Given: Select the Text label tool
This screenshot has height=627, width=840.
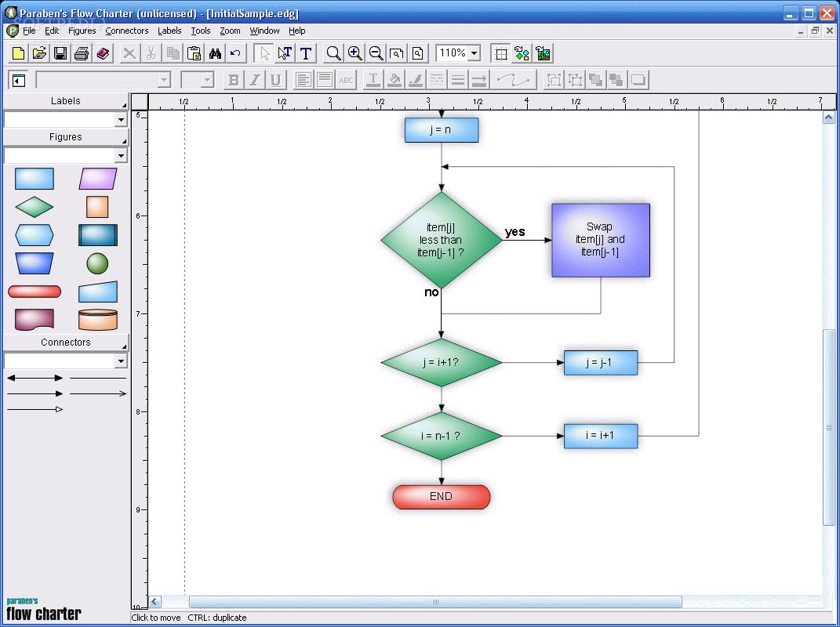Looking at the screenshot, I should [x=306, y=53].
